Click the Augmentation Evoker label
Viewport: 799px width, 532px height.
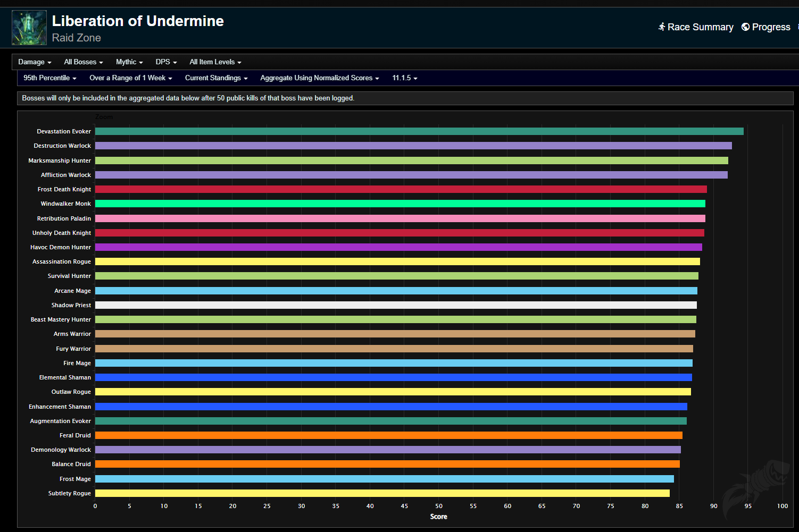pyautogui.click(x=61, y=421)
